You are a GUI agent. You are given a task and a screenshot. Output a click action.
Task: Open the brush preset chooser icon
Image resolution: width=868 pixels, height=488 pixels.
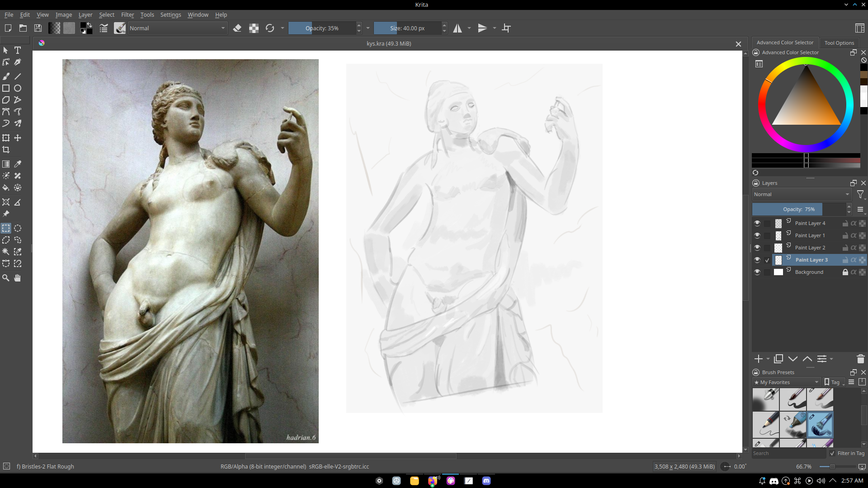point(120,28)
